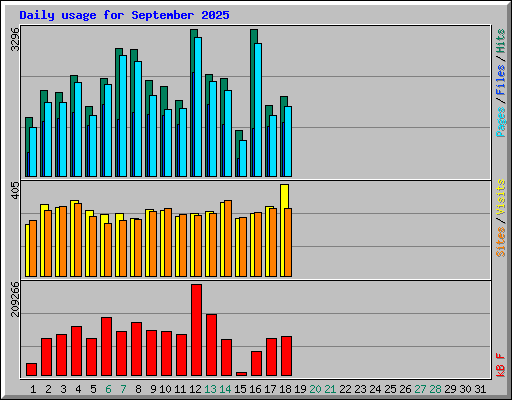Screen dimensions: 512x400
Task: Click the cyan pages bar for day 16
Action: pyautogui.click(x=258, y=110)
